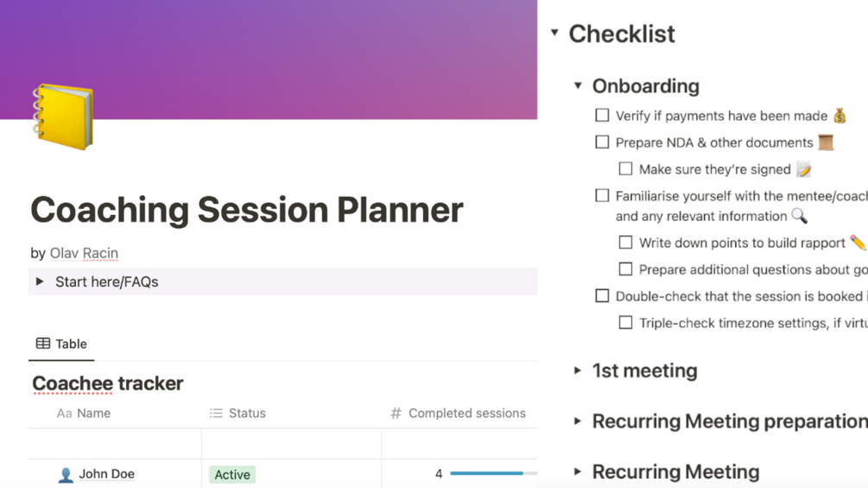Click the Status column header
This screenshot has width=868, height=488.
coord(246,414)
